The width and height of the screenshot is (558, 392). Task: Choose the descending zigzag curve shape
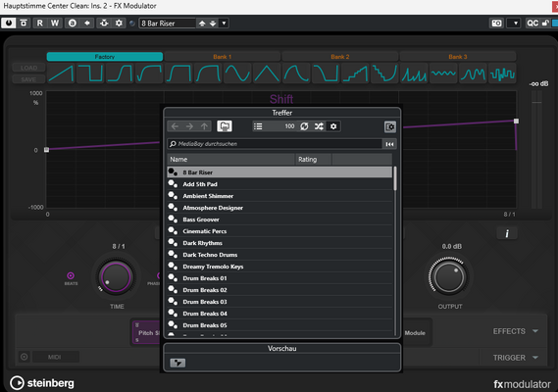(x=384, y=73)
